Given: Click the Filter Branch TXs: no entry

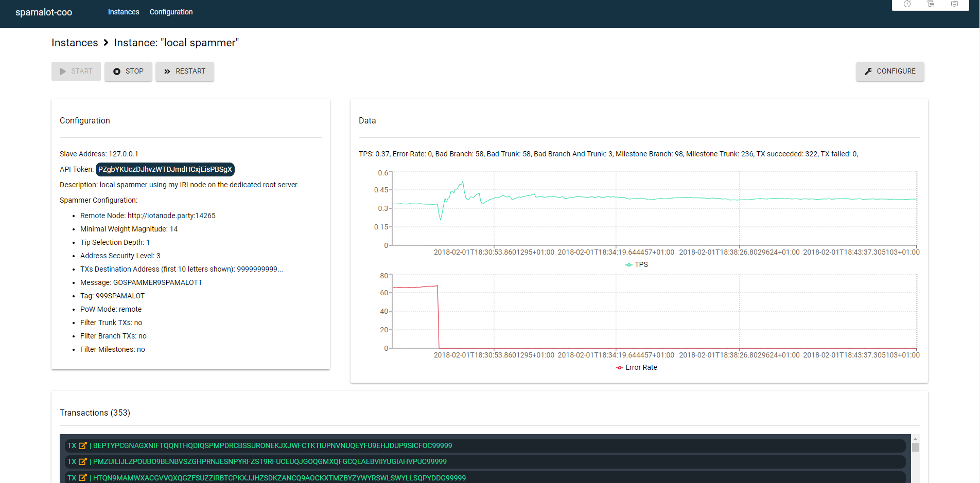Looking at the screenshot, I should (113, 336).
